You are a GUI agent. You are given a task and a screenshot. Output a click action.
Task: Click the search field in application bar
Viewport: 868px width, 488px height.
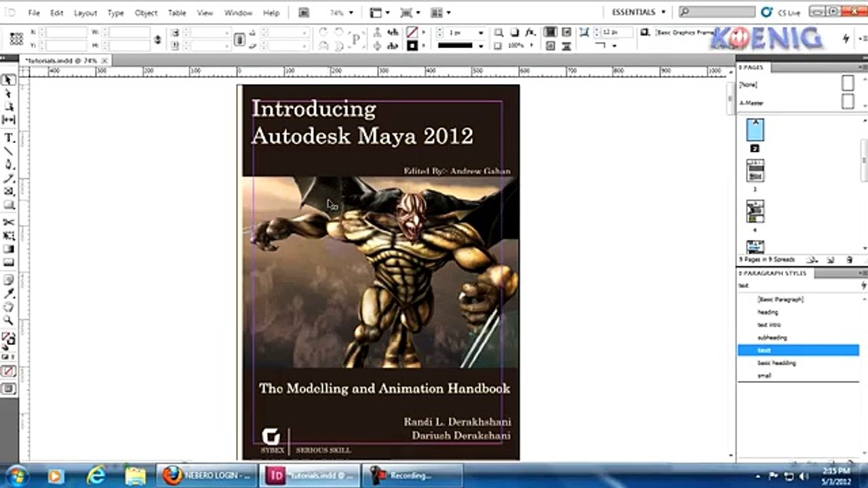pos(717,12)
